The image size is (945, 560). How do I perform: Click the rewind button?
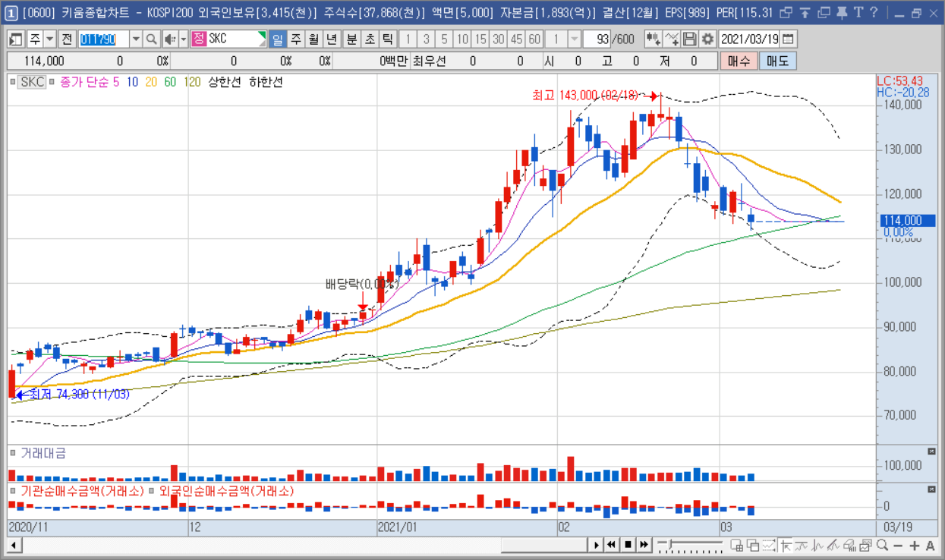point(612,545)
